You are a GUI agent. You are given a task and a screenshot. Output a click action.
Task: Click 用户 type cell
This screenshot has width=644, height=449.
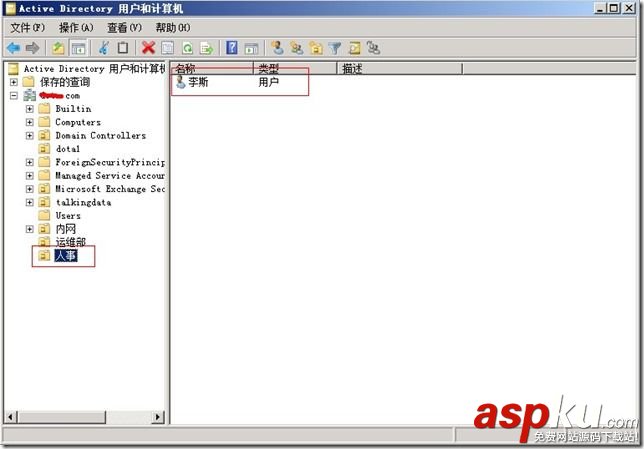269,82
